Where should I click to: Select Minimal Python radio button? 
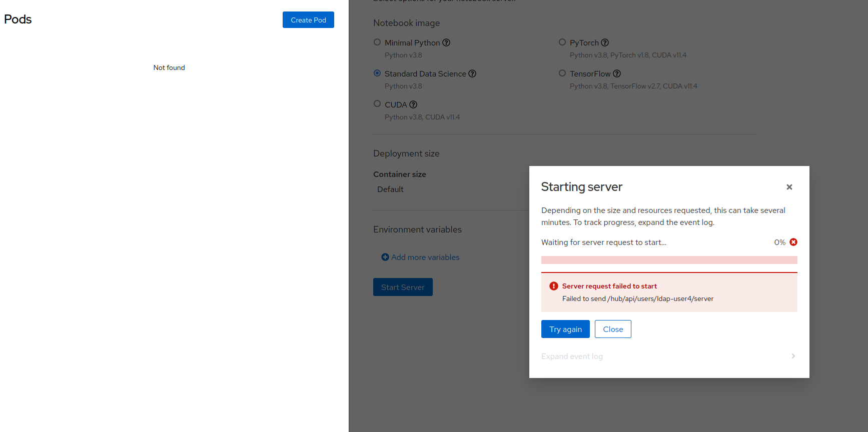click(377, 42)
